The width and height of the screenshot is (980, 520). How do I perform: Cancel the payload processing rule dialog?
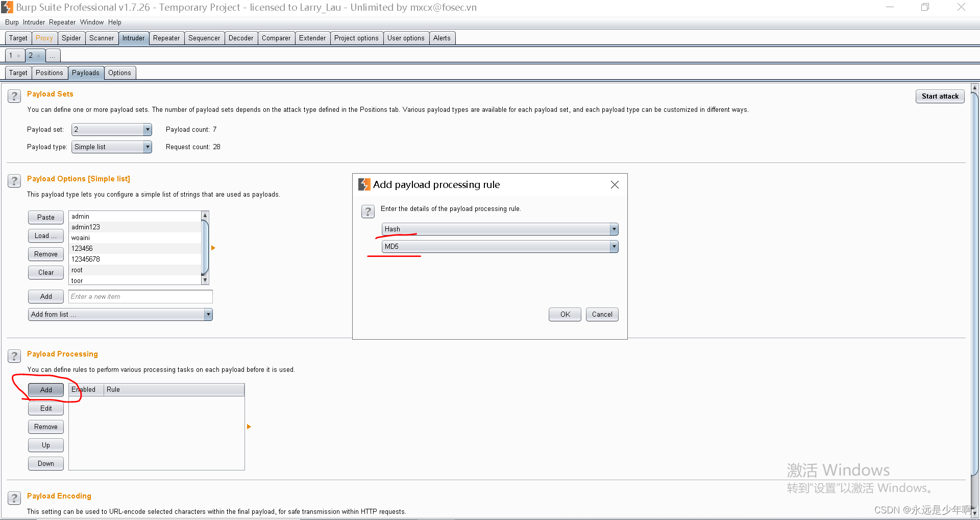point(602,315)
